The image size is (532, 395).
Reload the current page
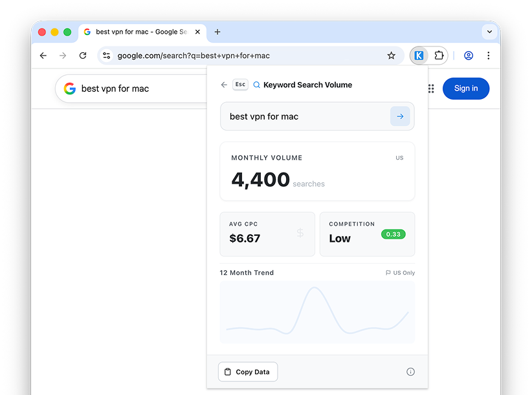tap(83, 56)
